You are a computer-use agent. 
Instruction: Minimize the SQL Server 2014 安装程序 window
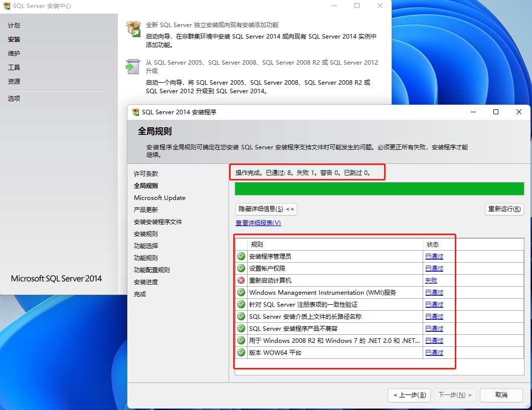click(473, 112)
